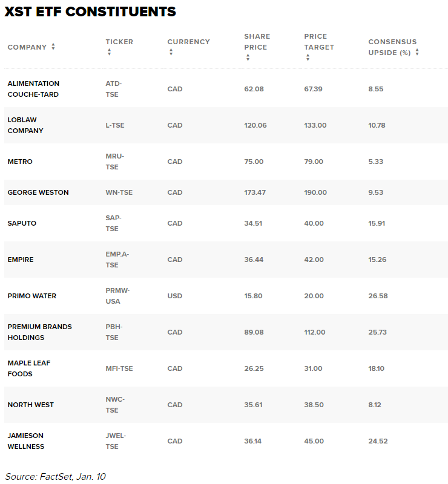Select the Loblaw Company row name
This screenshot has width=448, height=484.
pos(25,125)
